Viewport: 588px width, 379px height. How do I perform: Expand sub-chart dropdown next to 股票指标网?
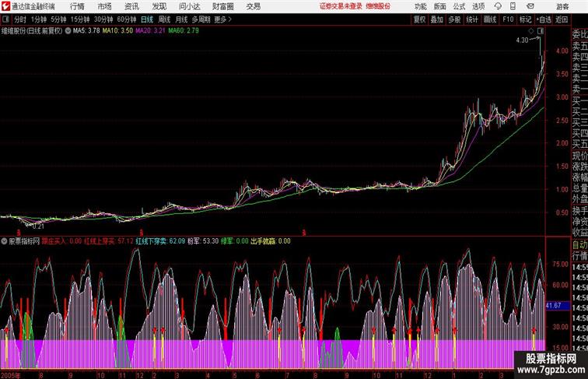click(4, 241)
